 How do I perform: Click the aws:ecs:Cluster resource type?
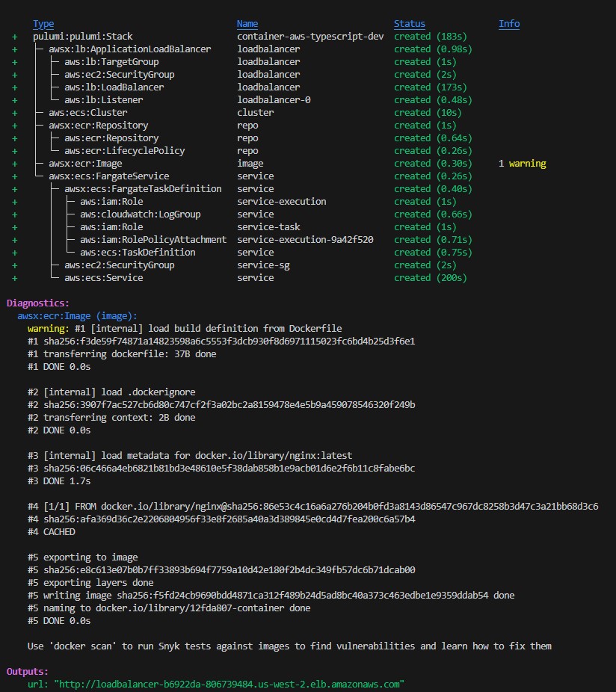click(x=88, y=113)
